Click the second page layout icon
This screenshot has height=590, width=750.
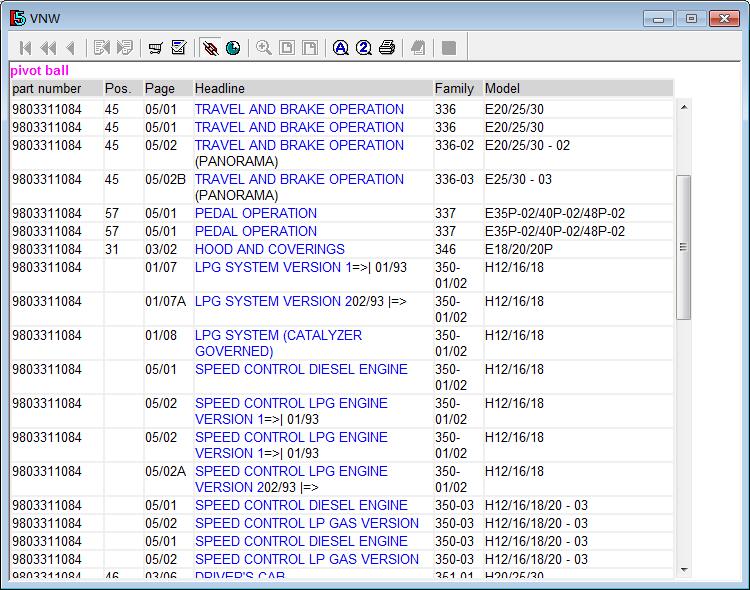click(x=310, y=48)
